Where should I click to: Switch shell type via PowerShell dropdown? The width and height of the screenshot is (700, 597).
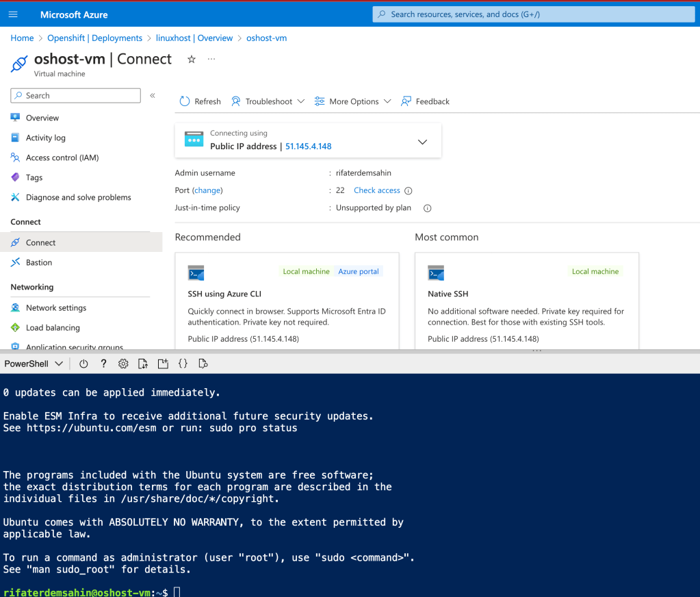34,364
